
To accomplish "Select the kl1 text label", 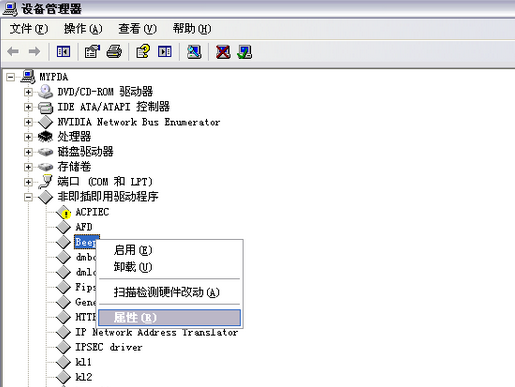I will [x=83, y=362].
